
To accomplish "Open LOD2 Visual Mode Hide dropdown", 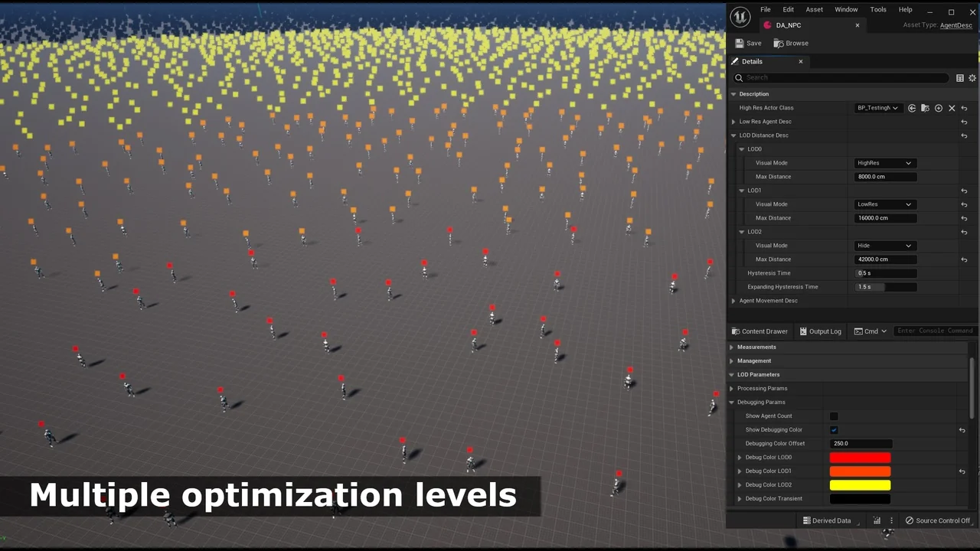I will [x=884, y=246].
